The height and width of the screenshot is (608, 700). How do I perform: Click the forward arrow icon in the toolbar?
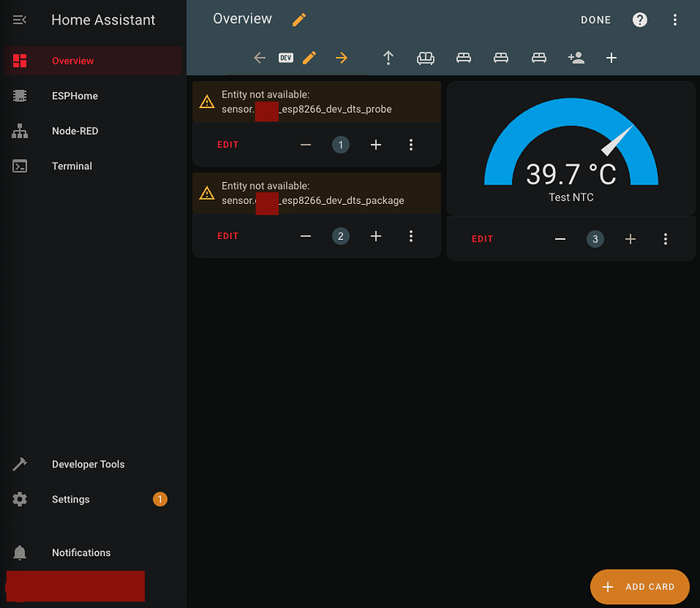pyautogui.click(x=341, y=58)
